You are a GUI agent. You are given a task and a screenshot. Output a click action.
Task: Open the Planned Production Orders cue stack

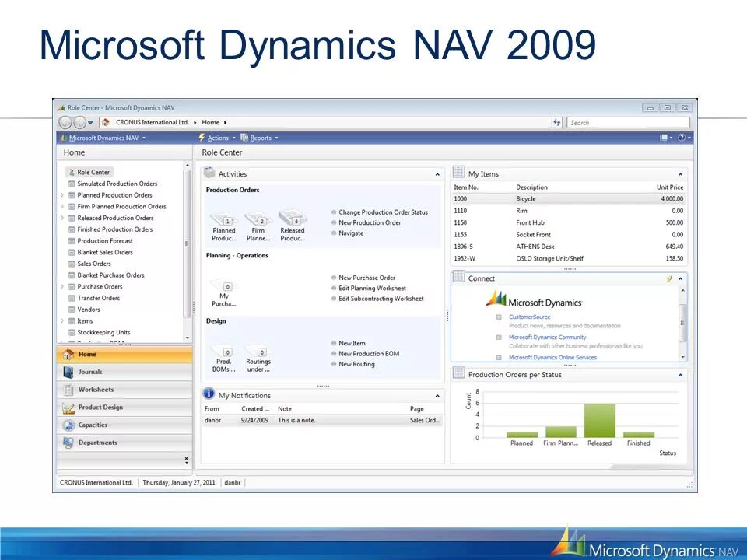pos(224,226)
